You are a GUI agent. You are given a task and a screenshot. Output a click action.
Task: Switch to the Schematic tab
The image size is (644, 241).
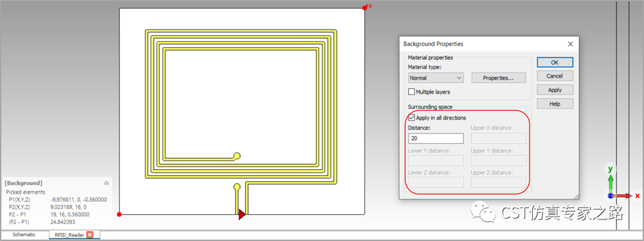coord(24,235)
